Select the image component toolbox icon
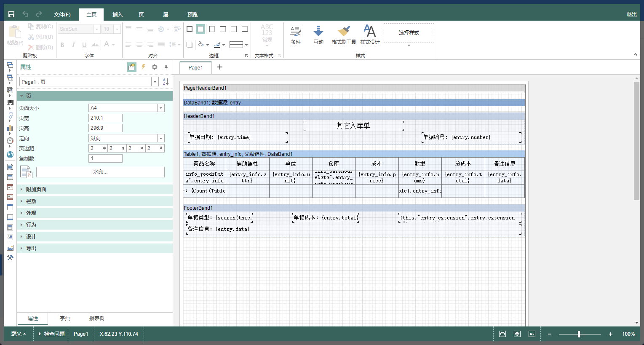This screenshot has width=644, height=345. [x=10, y=248]
